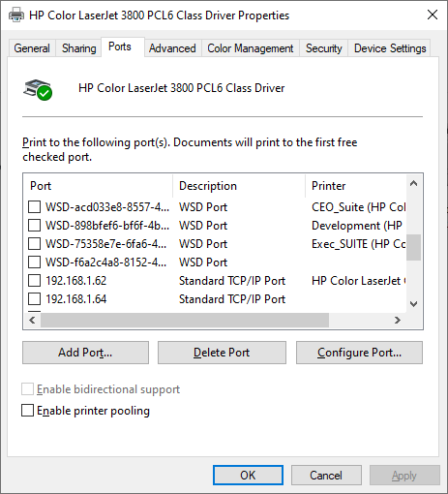Screen dimensions: 448x494
Task: Select the 192.168.1.62 port row text
Action: 75,281
